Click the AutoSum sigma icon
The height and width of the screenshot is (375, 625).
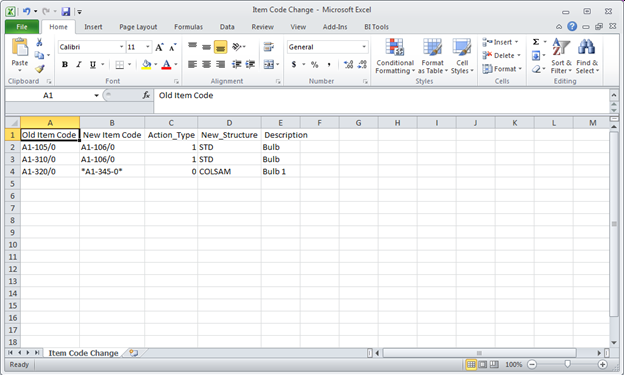pos(536,42)
